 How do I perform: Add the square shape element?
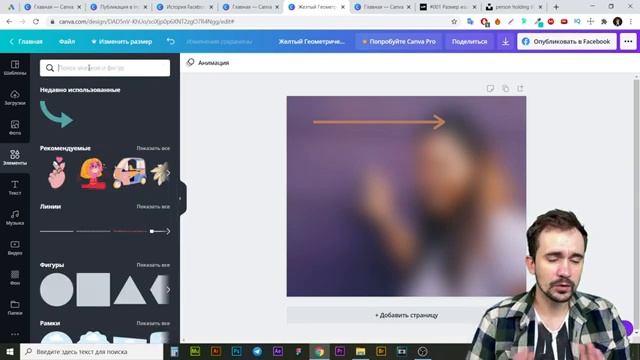point(93,290)
